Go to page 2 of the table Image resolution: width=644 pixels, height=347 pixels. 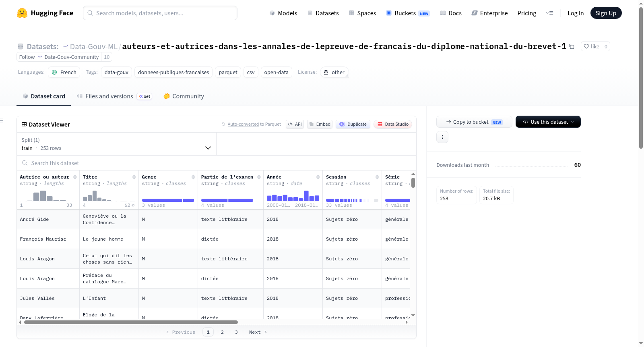point(222,332)
